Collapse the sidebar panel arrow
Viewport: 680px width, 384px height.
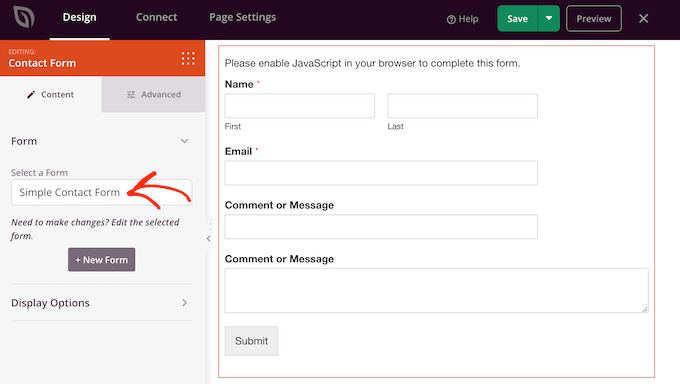tap(209, 238)
